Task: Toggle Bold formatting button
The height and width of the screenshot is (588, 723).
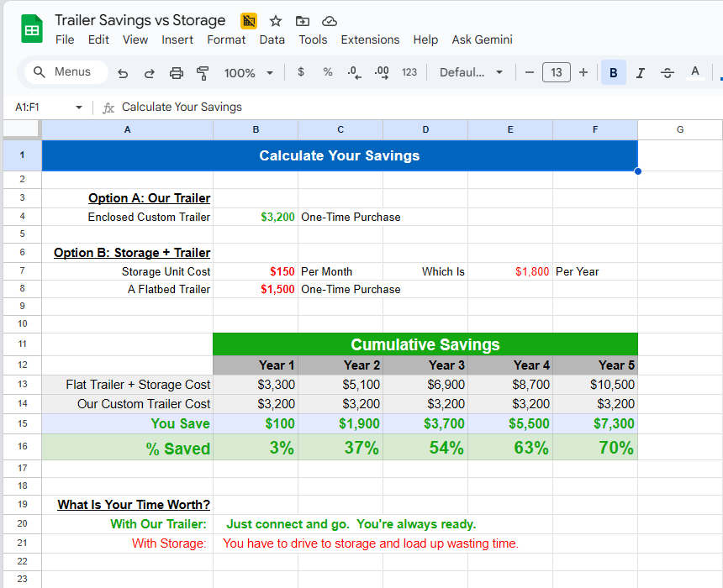Action: [613, 73]
